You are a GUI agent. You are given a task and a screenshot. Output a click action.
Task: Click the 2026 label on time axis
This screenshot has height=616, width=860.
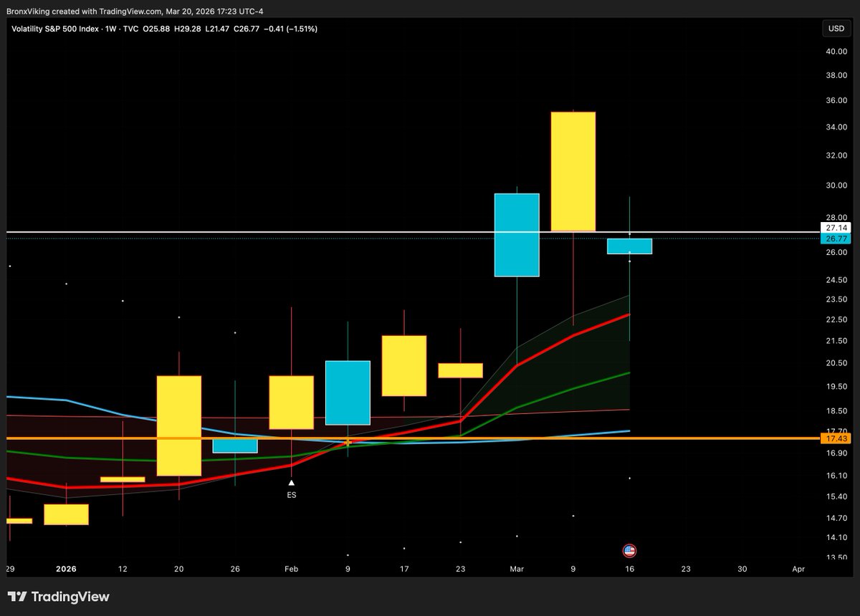coord(66,569)
